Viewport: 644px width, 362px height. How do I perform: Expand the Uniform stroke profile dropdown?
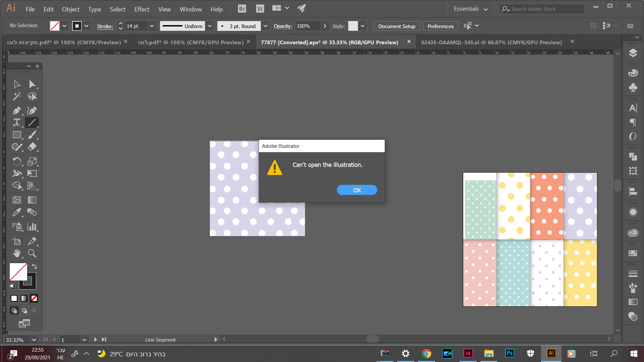(210, 26)
